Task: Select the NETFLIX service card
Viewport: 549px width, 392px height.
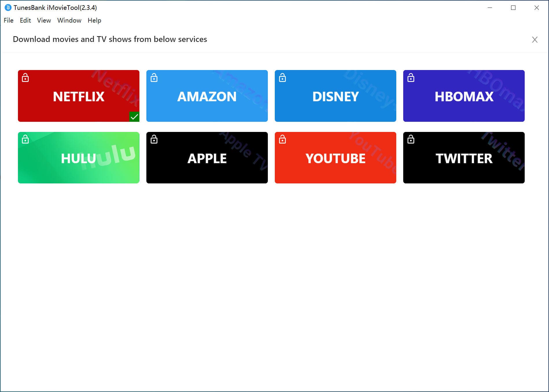Action: [x=79, y=96]
